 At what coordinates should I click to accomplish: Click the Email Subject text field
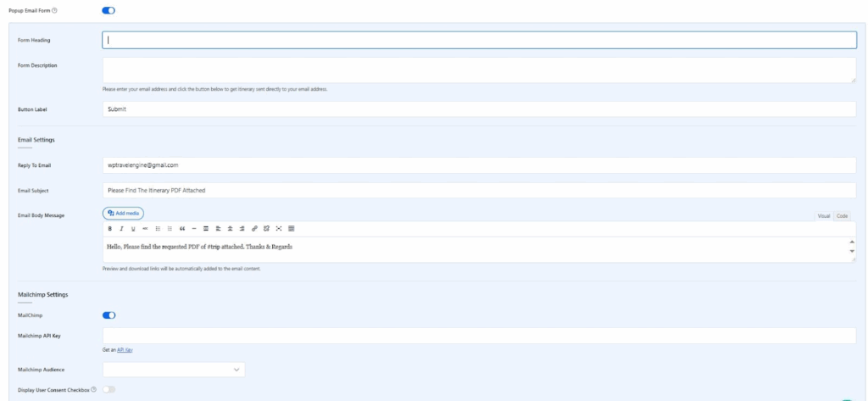coord(479,190)
